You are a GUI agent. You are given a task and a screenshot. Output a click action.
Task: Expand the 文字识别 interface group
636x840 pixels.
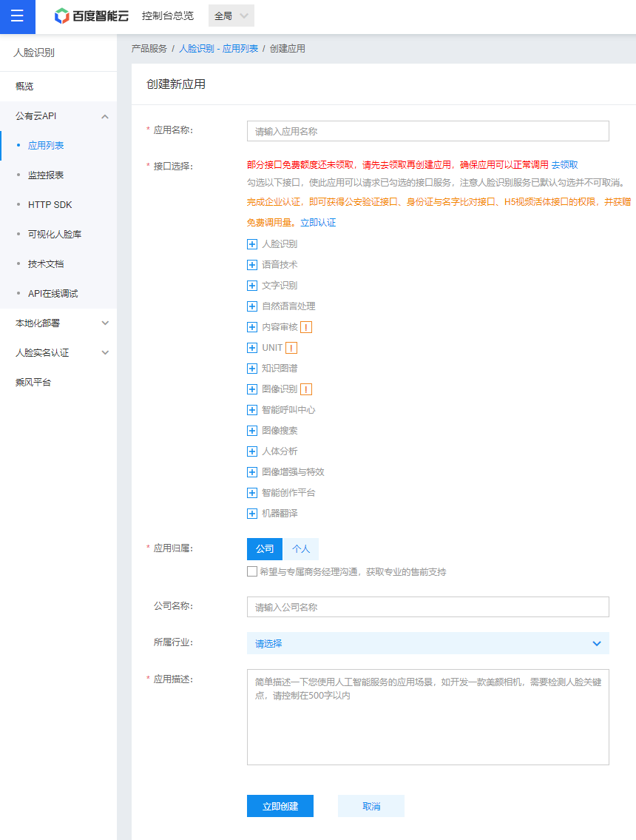click(252, 286)
